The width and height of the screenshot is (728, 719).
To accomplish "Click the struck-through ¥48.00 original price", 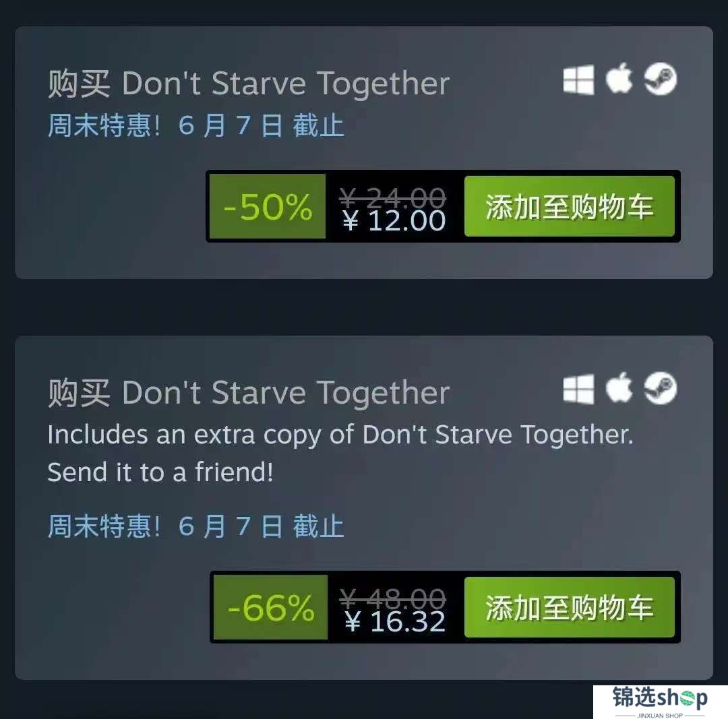I will click(393, 599).
